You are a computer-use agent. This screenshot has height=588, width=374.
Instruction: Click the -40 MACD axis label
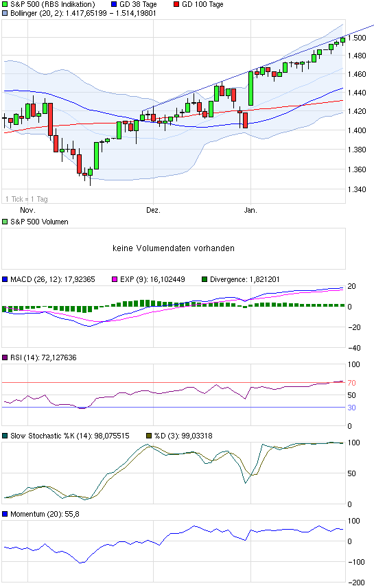(x=353, y=348)
